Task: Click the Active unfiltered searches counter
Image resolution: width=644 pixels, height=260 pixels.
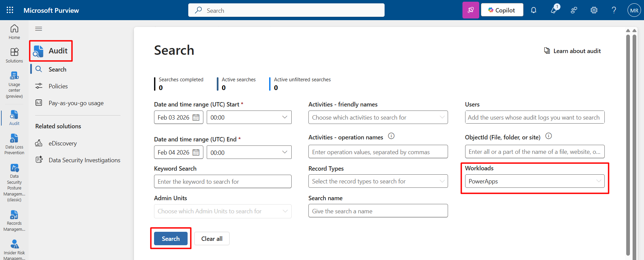Action: pos(300,84)
